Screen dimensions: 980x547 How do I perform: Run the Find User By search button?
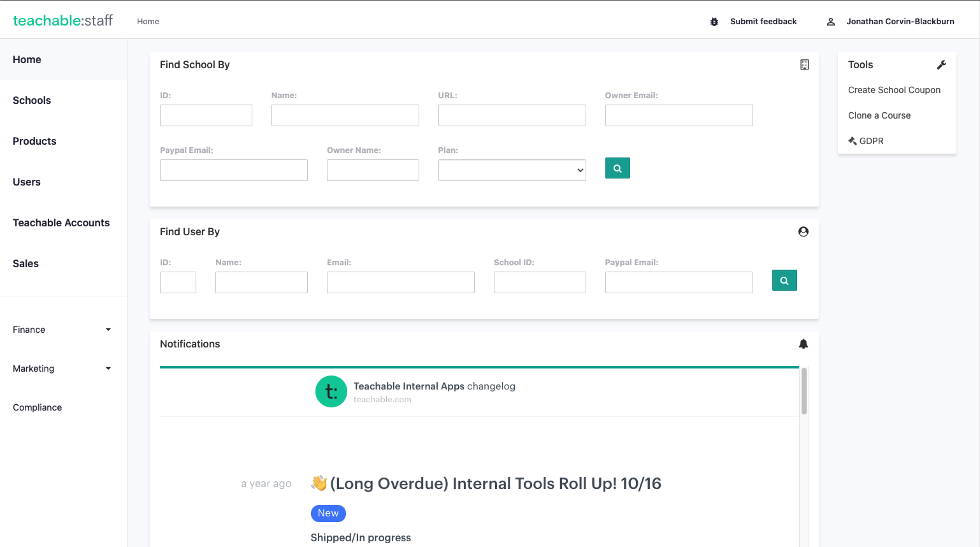point(784,281)
